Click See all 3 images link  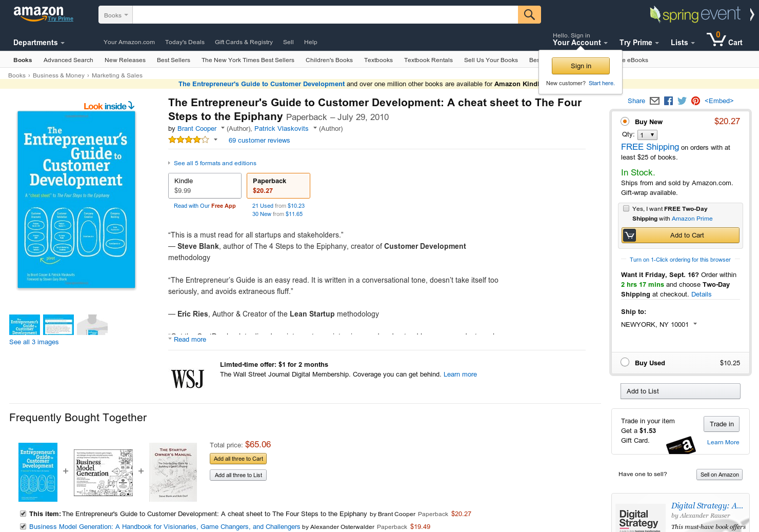34,342
